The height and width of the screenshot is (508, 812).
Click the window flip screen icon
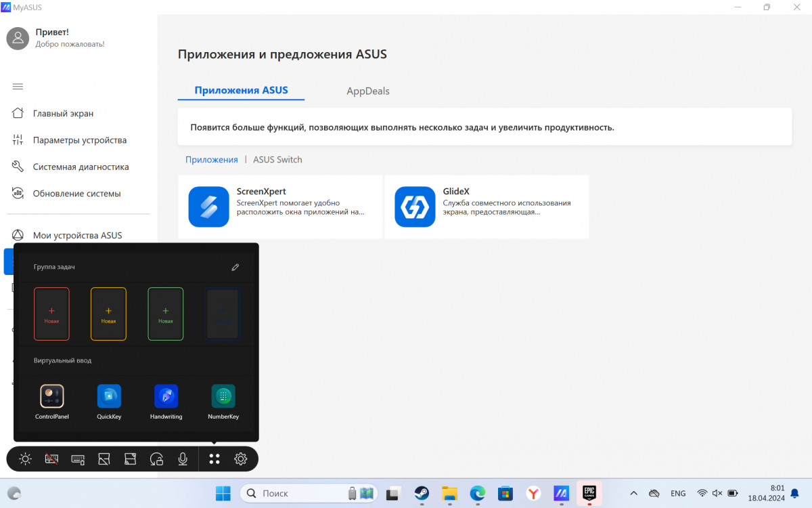[x=131, y=459]
